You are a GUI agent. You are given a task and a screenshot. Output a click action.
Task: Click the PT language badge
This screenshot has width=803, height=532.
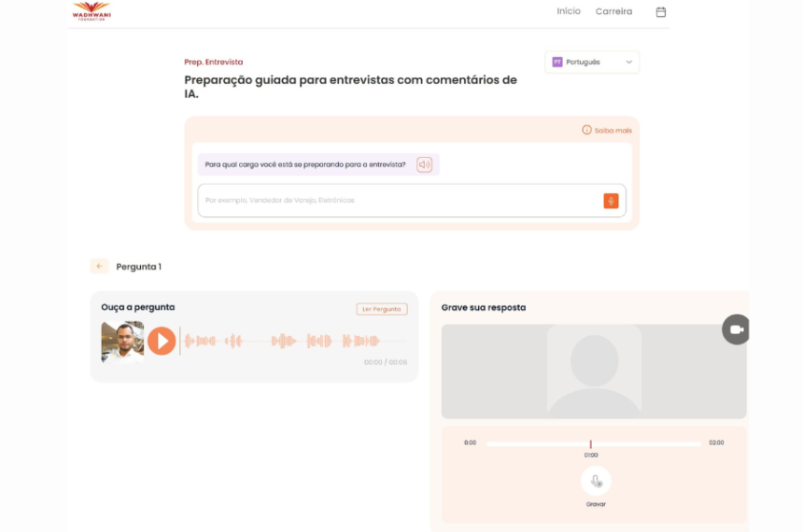click(557, 62)
